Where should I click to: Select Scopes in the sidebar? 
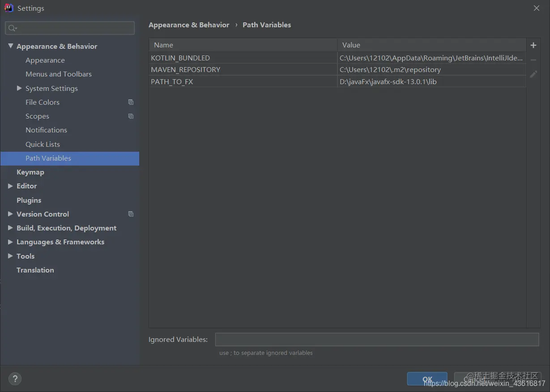37,116
